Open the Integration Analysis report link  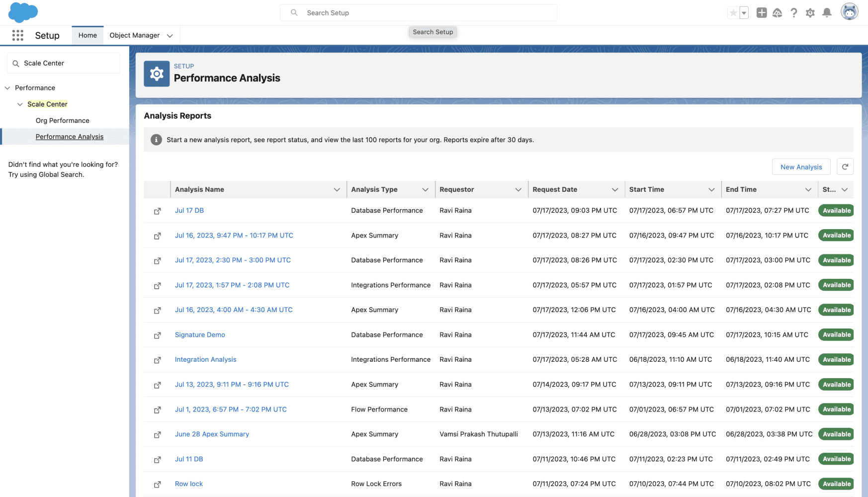[205, 359]
